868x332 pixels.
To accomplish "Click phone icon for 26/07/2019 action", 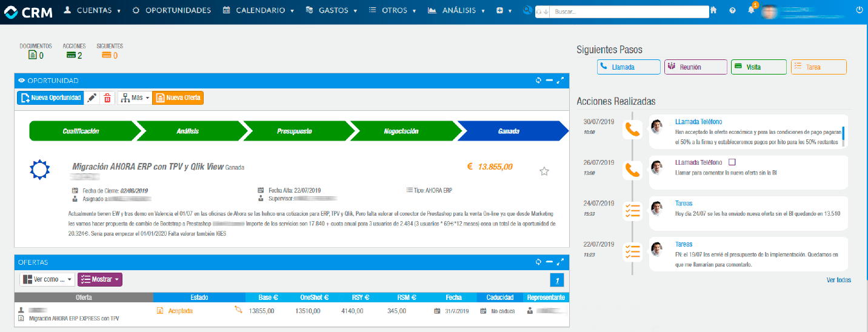I will pos(633,170).
